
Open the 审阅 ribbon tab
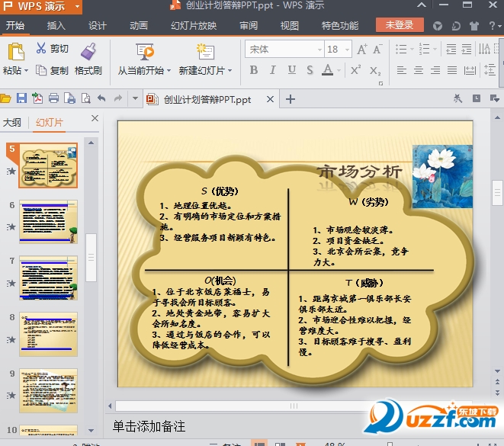(x=249, y=26)
